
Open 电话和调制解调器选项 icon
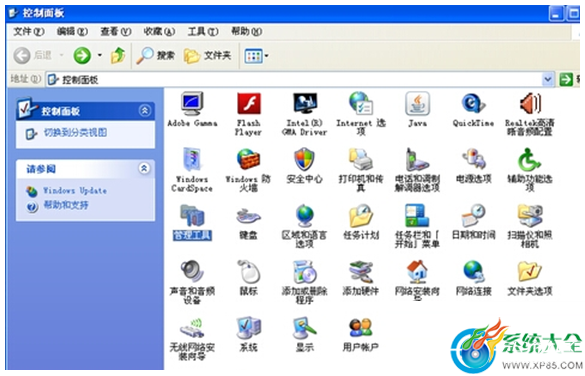click(x=417, y=159)
